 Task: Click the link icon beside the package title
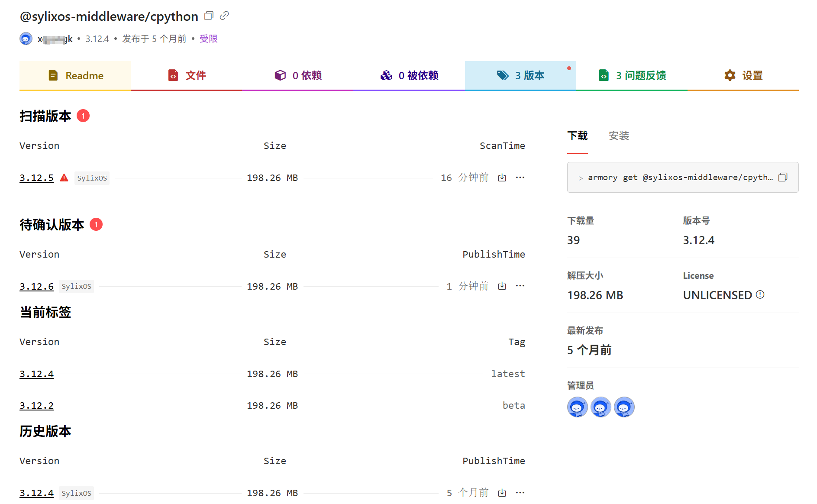tap(224, 16)
